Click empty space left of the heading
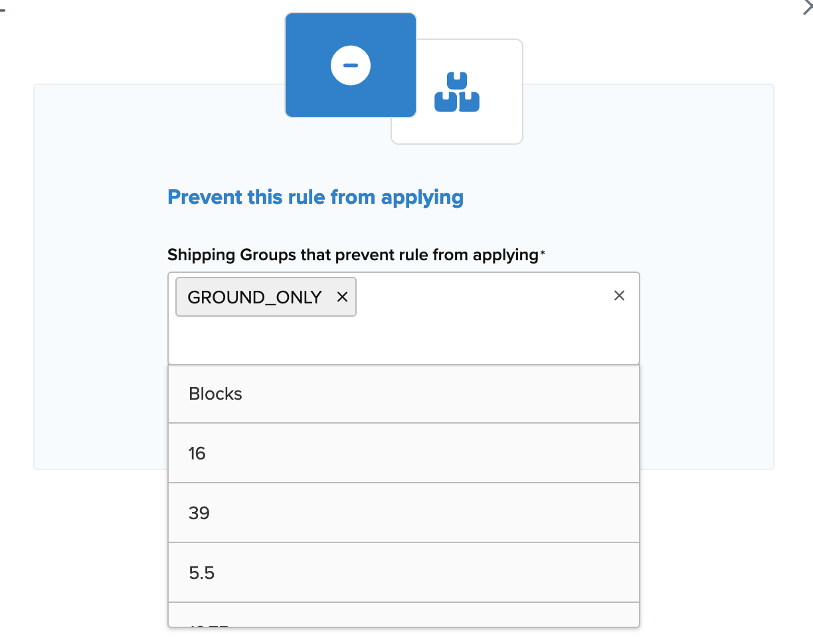813x644 pixels. (100, 197)
